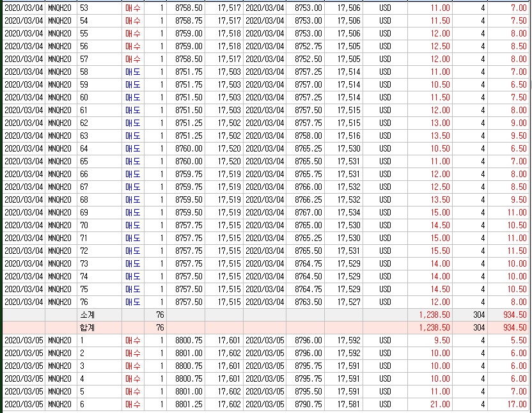This screenshot has width=532, height=413.
Task: Click net profit 8.00 in row 57
Action: (x=519, y=59)
